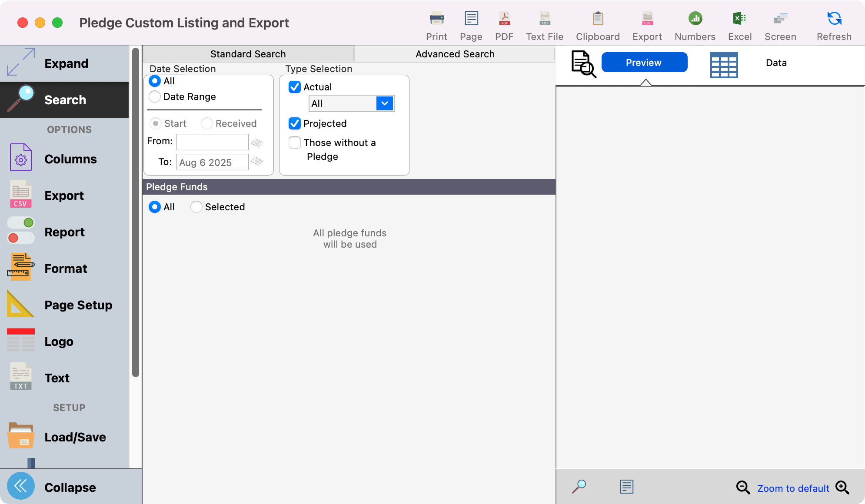The image size is (865, 504).
Task: Export the listing to PDF
Action: [x=504, y=24]
